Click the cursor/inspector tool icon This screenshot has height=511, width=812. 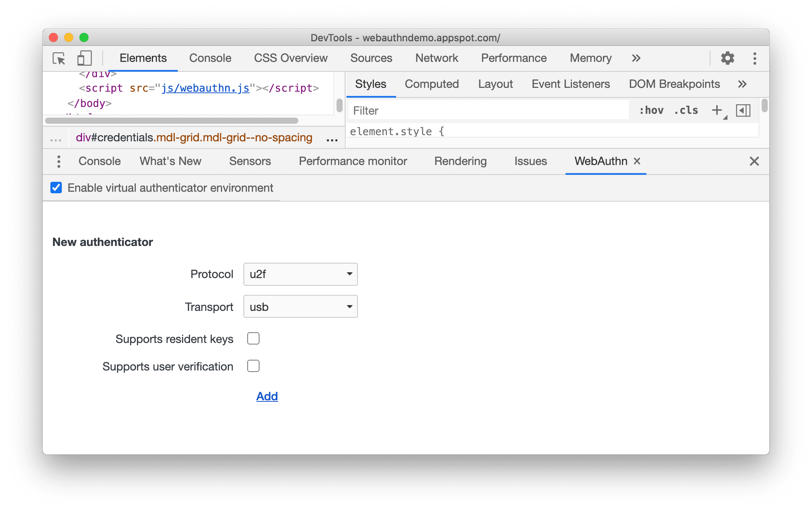[x=59, y=58]
